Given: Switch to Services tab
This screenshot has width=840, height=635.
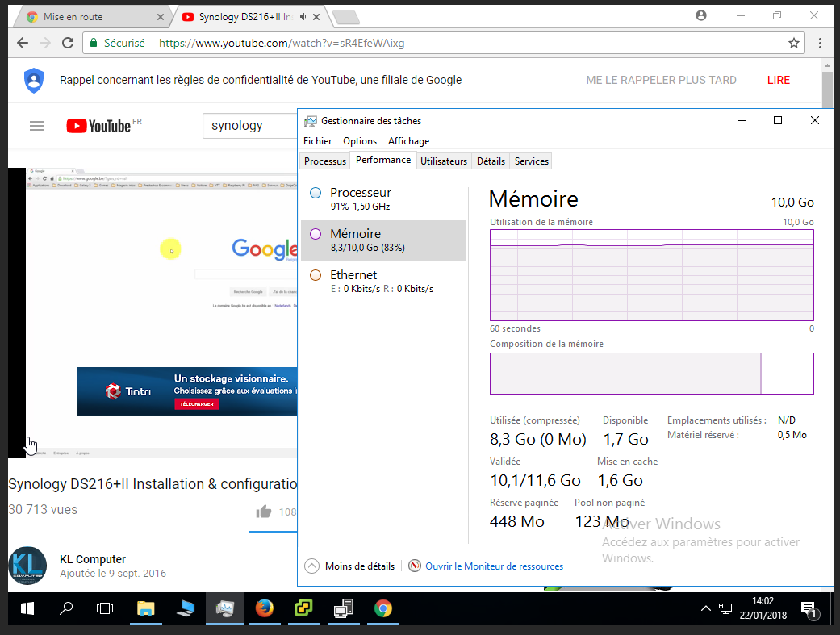Looking at the screenshot, I should (x=532, y=161).
